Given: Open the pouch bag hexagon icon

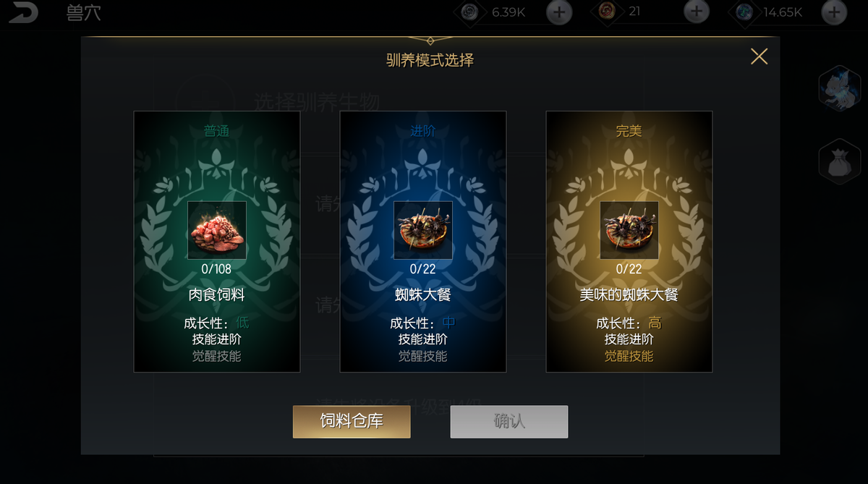Looking at the screenshot, I should tap(839, 161).
